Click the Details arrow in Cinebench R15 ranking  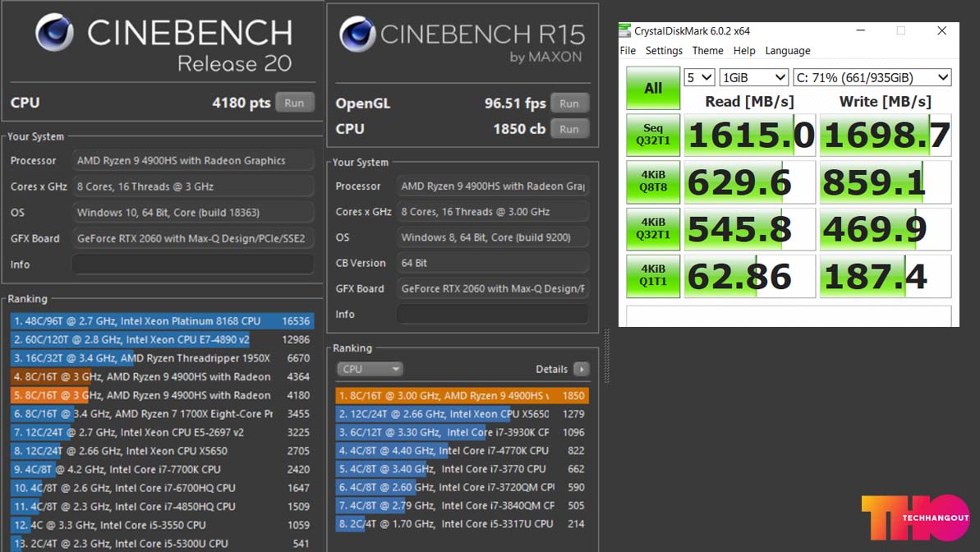click(x=582, y=370)
